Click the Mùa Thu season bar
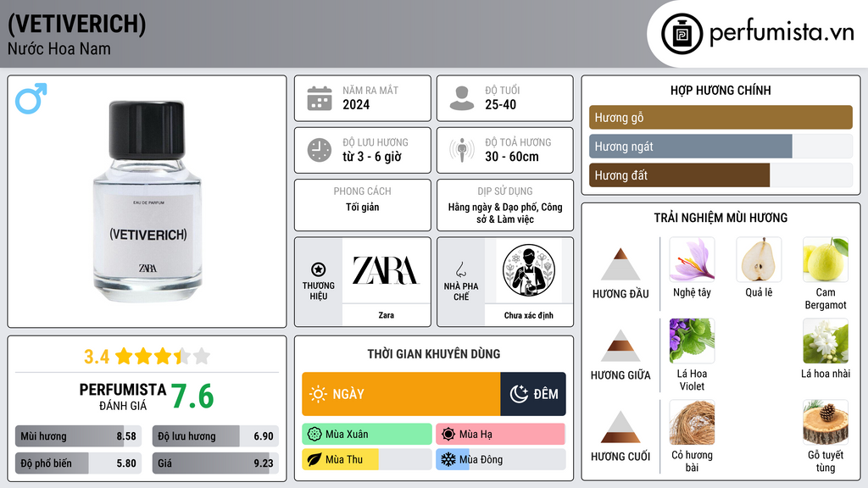Image resolution: width=868 pixels, height=488 pixels. tap(367, 460)
